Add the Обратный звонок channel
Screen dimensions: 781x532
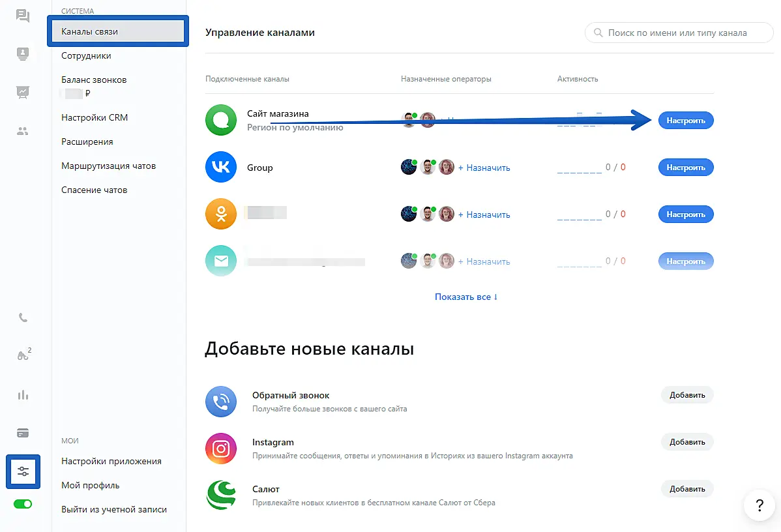[687, 395]
